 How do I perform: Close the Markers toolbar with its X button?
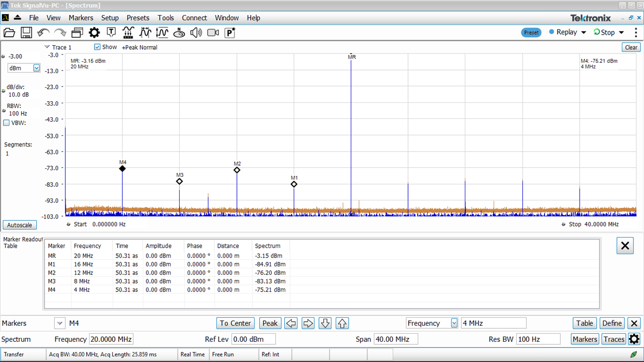(x=634, y=323)
